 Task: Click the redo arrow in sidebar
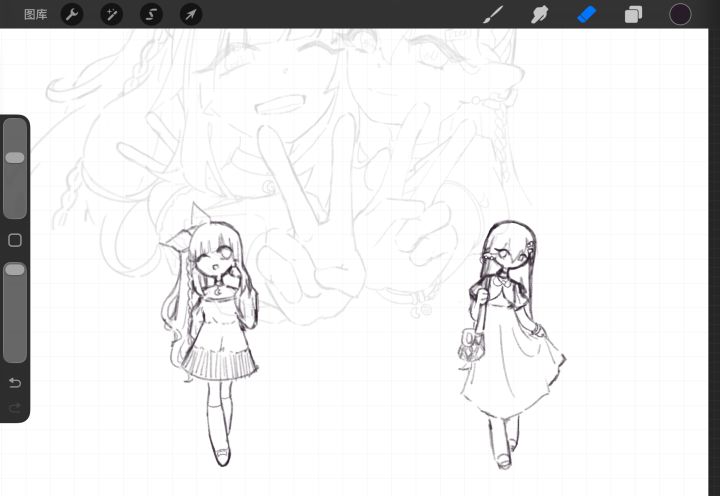pyautogui.click(x=15, y=408)
